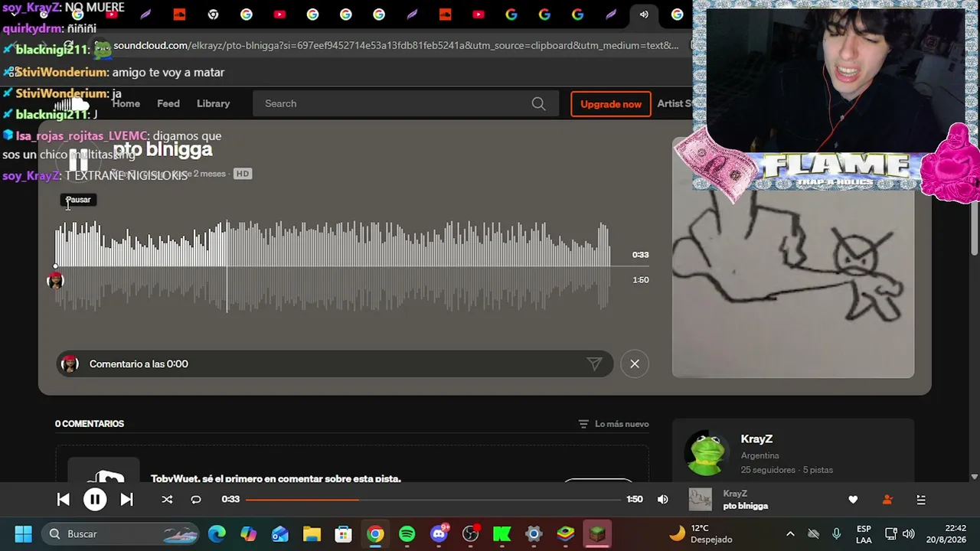The image size is (980, 551).
Task: Select the soundcloud.com address bar URL
Action: click(396, 46)
